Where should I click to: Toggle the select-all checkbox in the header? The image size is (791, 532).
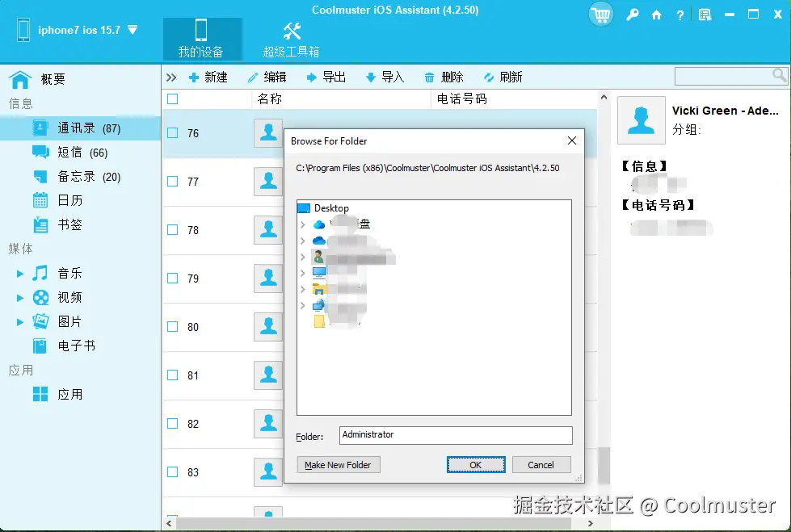pyautogui.click(x=173, y=98)
